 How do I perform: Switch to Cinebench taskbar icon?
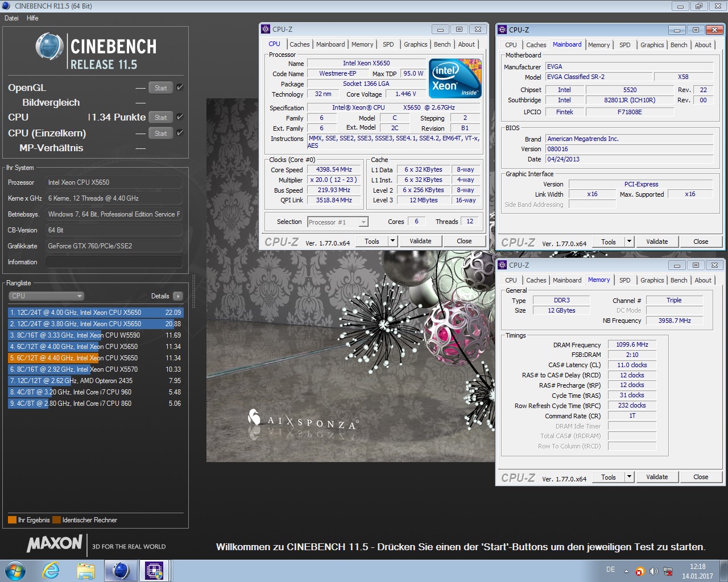click(x=121, y=571)
